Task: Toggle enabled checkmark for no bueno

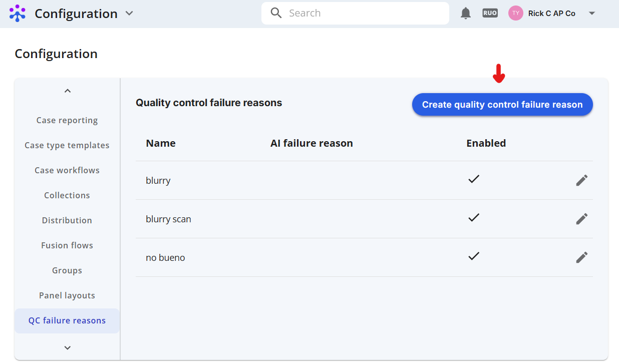Action: coord(474,256)
